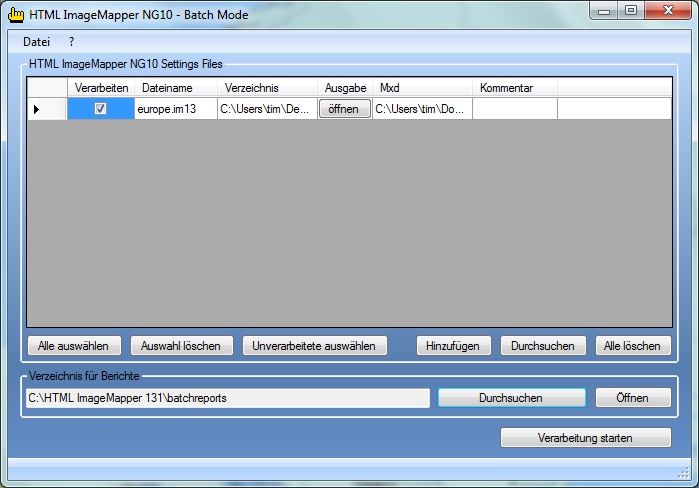Screen dimensions: 699x488
Task: Select the Kommentar cell for europe.im13
Action: [x=514, y=109]
